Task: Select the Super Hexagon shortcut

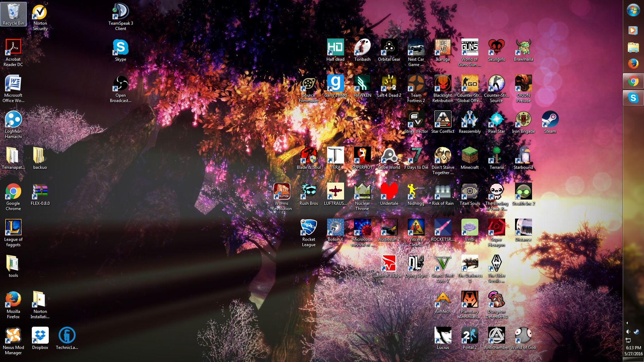Action: point(496,233)
